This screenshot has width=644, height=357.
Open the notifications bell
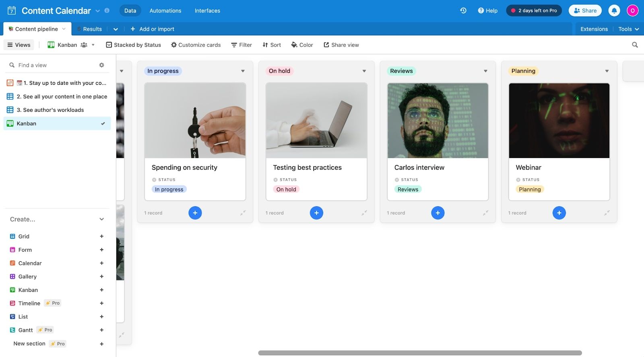pos(614,10)
